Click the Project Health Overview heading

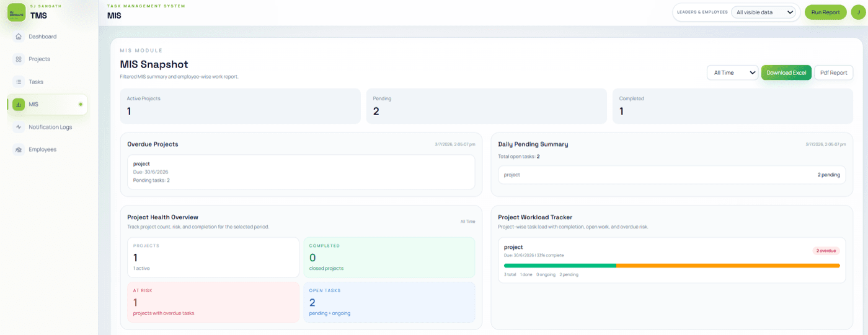point(162,217)
